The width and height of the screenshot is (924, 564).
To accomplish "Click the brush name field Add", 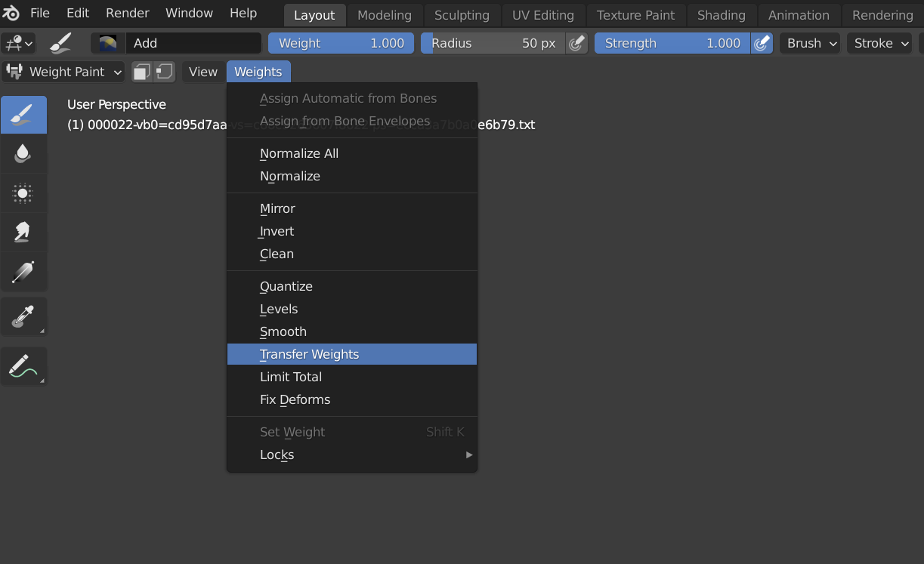I will [x=193, y=43].
